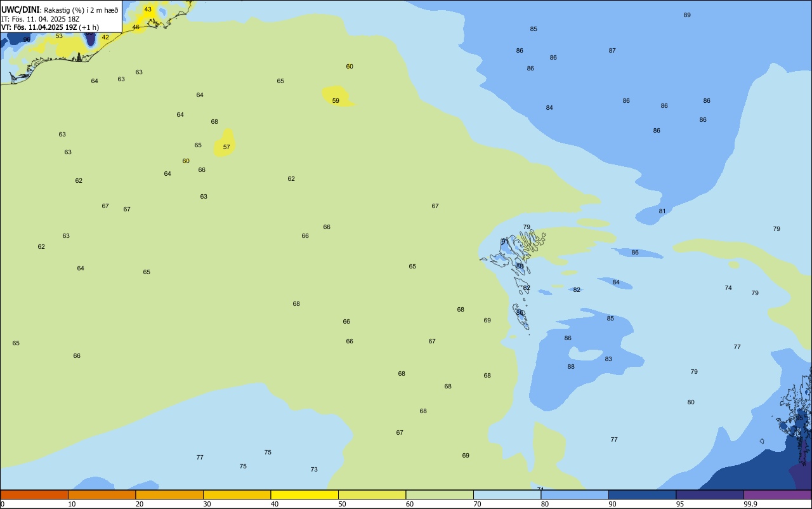This screenshot has width=812, height=509.
Task: Click the 89 humidity value on the map
Action: click(x=687, y=15)
